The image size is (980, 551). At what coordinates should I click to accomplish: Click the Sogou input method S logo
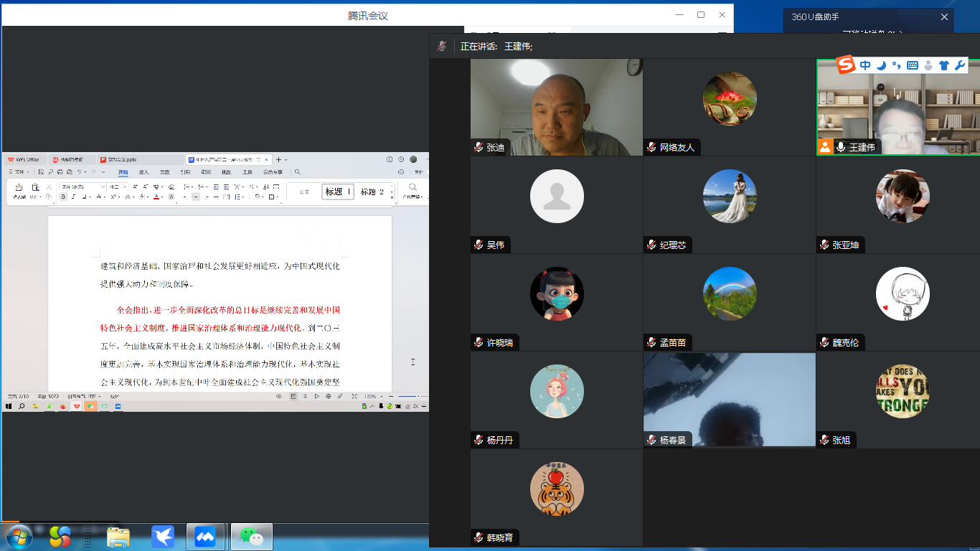click(x=847, y=65)
